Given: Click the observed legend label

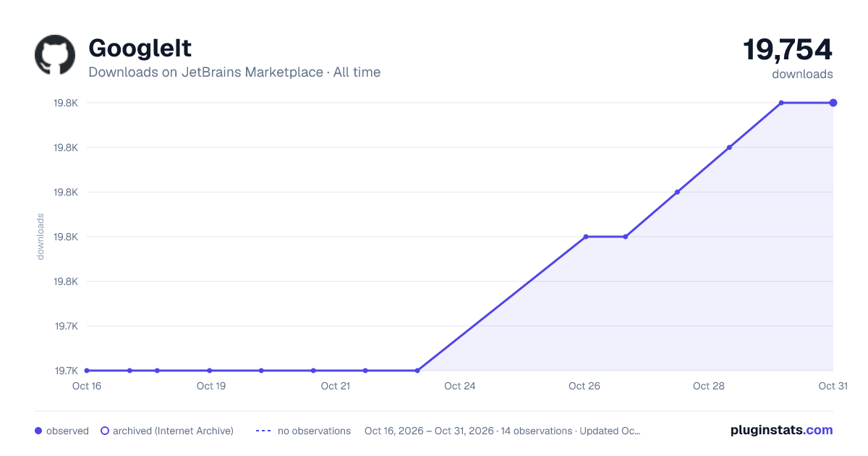Looking at the screenshot, I should tap(67, 431).
